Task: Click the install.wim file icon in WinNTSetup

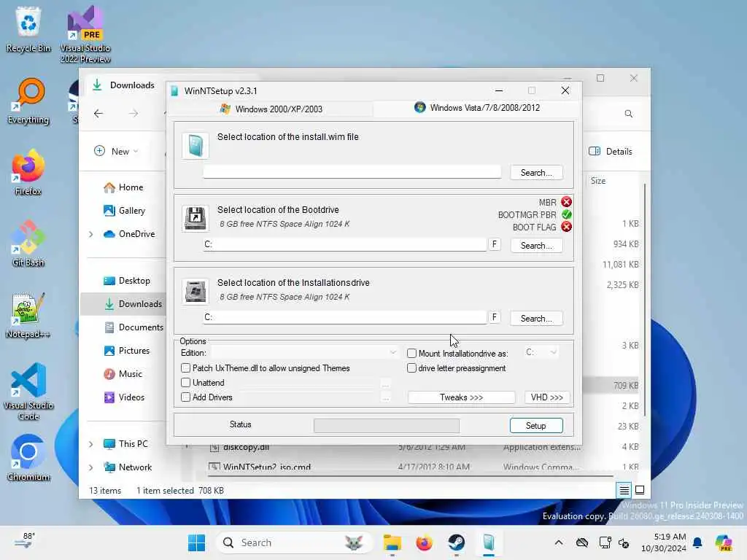Action: point(196,145)
